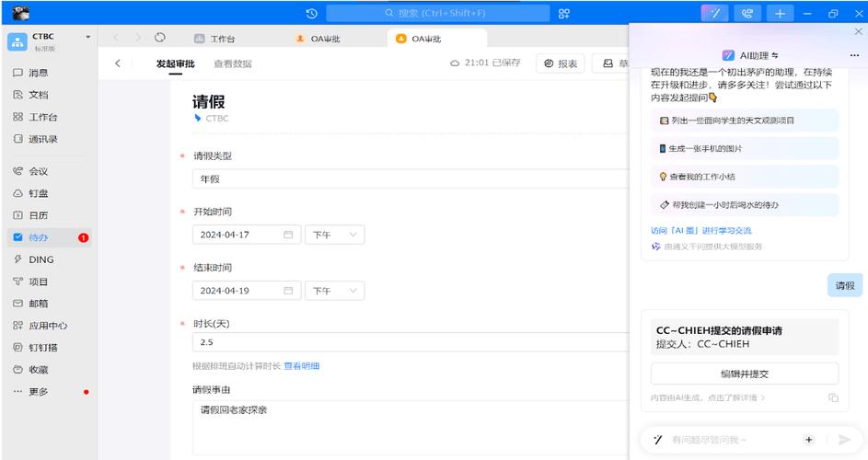Viewport: 868px width, 460px height.
Task: Open 文档 in the sidebar
Action: point(50,95)
